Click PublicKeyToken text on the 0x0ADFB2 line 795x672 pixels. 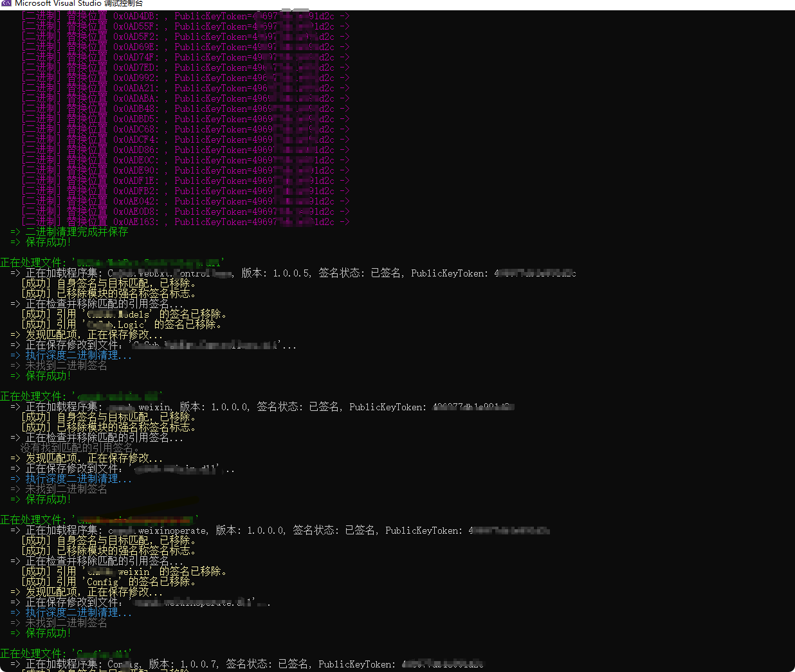click(211, 191)
